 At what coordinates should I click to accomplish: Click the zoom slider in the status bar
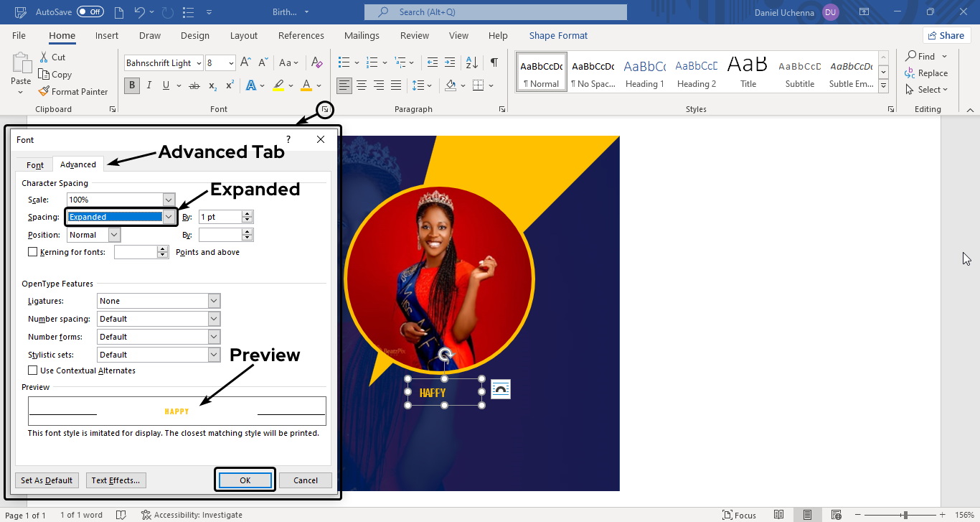[x=905, y=515]
